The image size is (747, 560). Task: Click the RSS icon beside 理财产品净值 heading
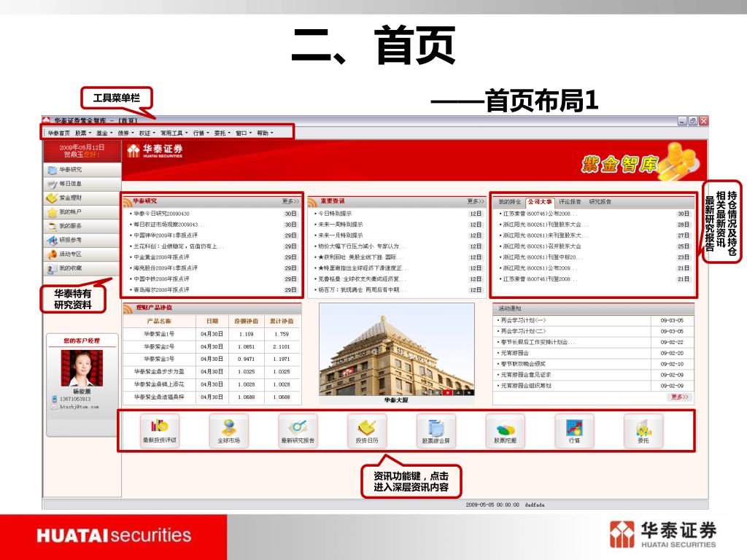click(128, 308)
